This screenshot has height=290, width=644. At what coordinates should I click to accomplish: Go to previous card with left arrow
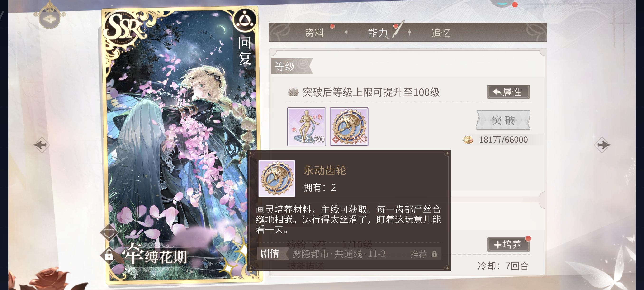41,145
